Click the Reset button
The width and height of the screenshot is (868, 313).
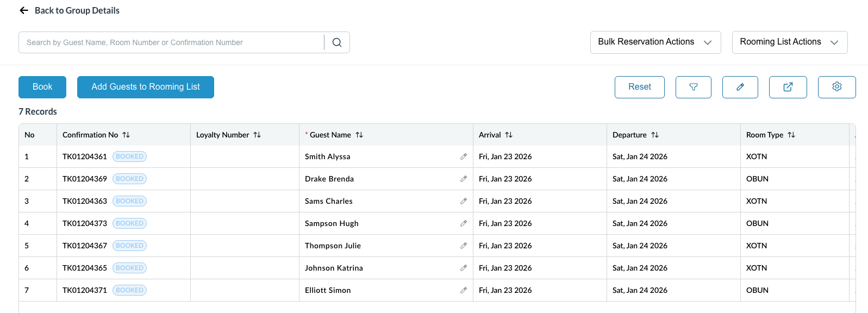coord(640,87)
